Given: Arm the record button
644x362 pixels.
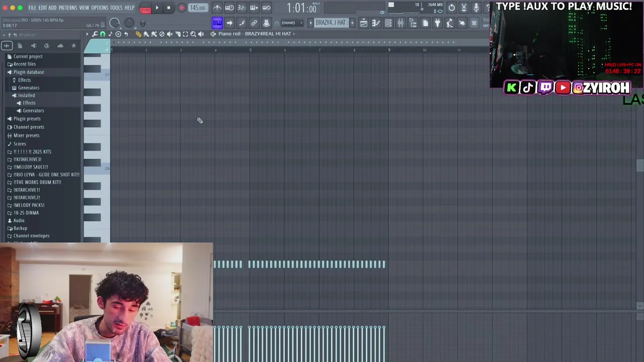Looking at the screenshot, I should click(x=181, y=8).
